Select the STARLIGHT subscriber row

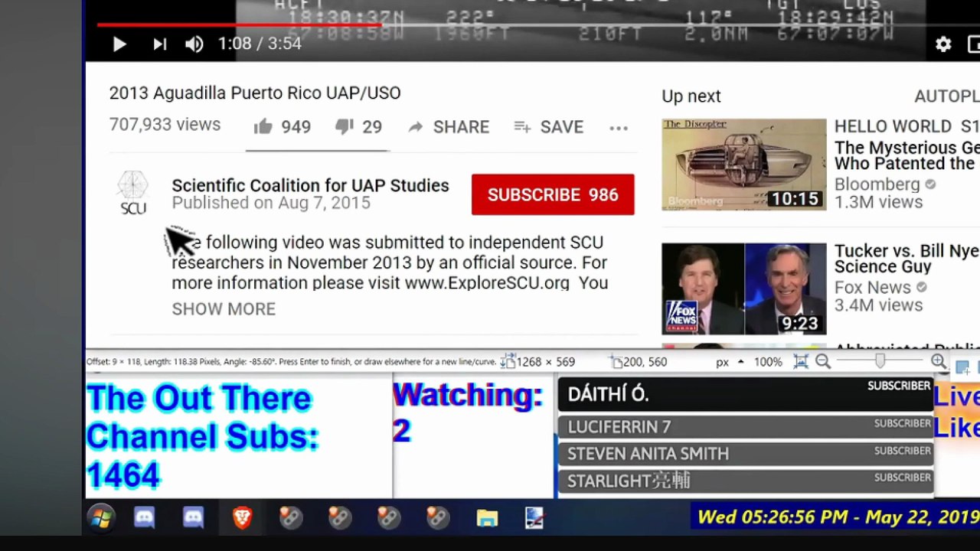(x=745, y=481)
